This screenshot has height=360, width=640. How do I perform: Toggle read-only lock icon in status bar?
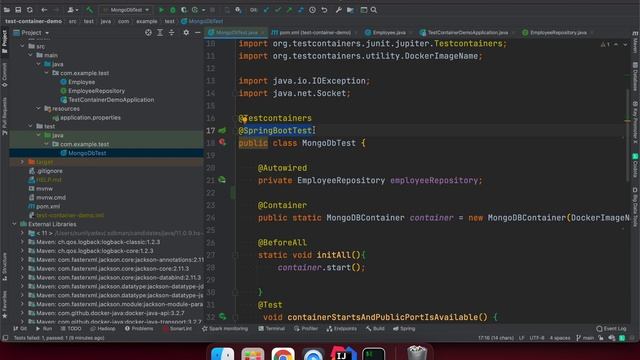(x=601, y=338)
